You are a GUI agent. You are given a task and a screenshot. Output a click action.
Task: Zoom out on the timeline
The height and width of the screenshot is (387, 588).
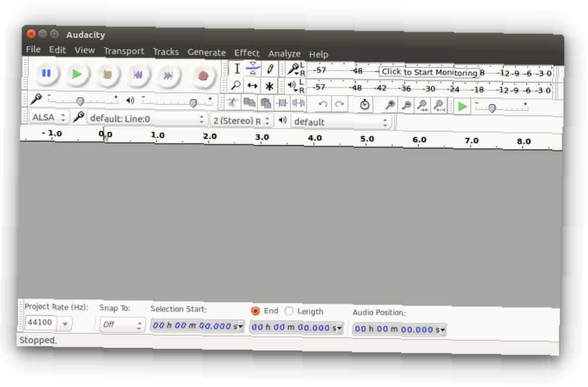coord(406,105)
